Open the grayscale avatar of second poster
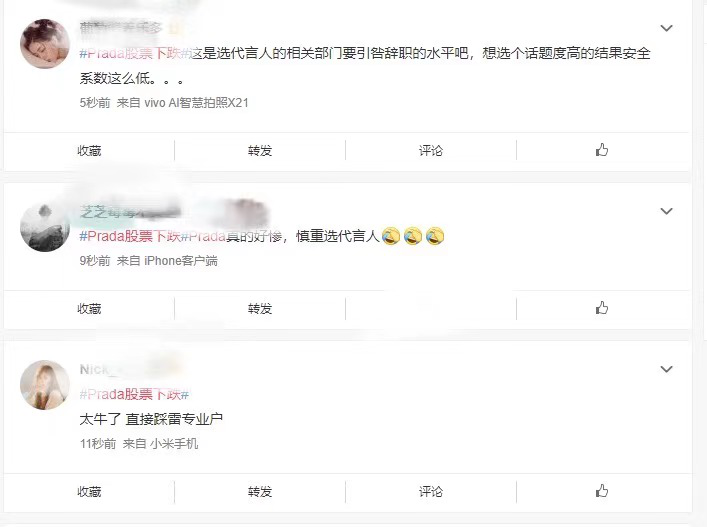This screenshot has height=527, width=707. [45, 227]
